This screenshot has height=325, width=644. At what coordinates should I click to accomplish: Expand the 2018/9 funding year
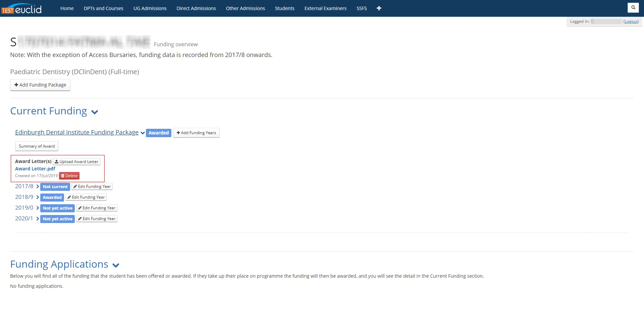38,197
